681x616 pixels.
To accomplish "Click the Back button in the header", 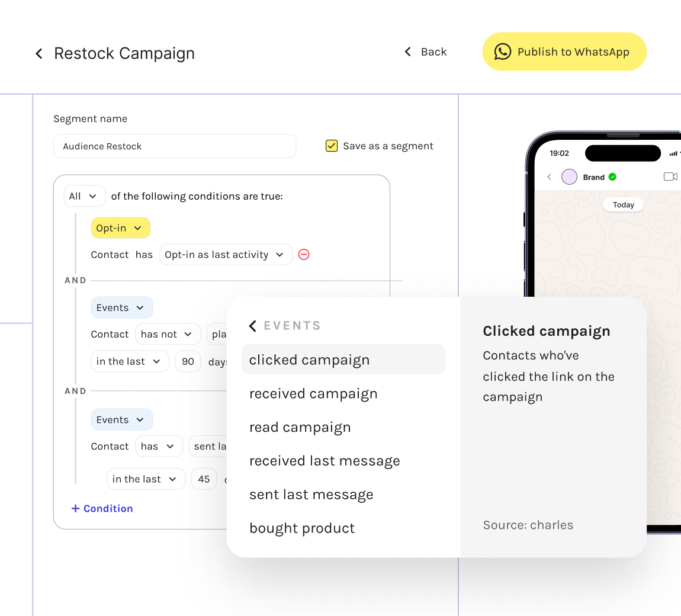I will click(426, 52).
